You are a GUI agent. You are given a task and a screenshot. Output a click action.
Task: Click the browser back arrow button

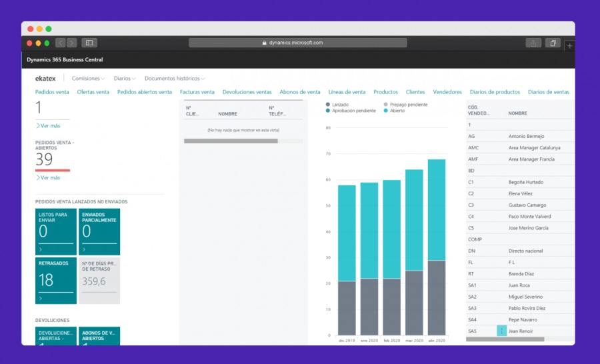(60, 43)
